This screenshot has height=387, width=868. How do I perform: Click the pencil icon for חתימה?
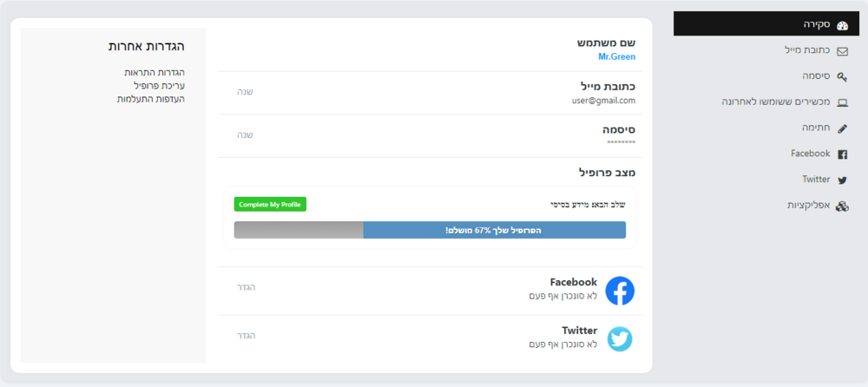[x=841, y=128]
